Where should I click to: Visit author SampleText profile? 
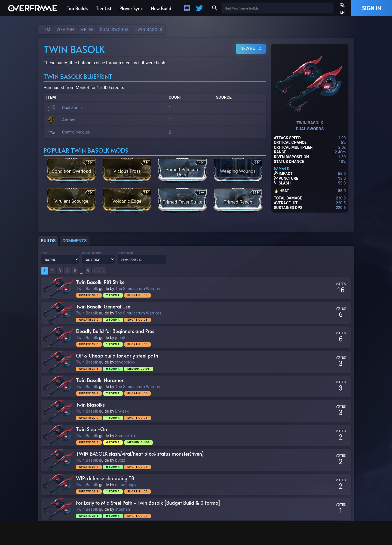[126, 436]
